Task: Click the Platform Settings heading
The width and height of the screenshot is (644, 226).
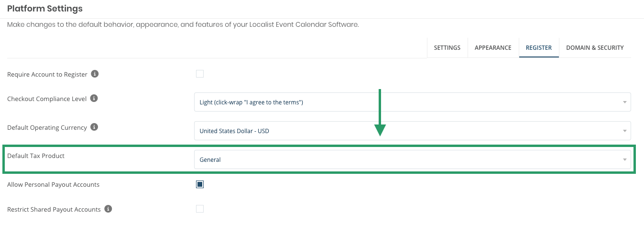Action: [45, 9]
